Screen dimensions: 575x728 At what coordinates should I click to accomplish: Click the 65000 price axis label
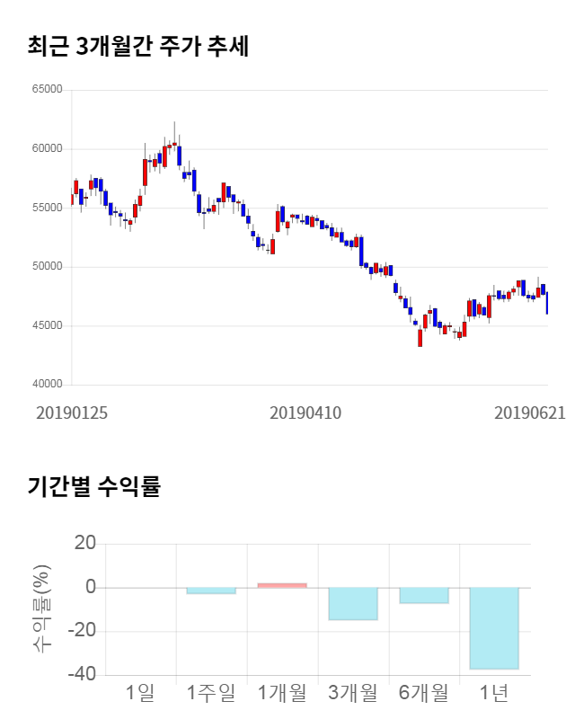click(47, 90)
